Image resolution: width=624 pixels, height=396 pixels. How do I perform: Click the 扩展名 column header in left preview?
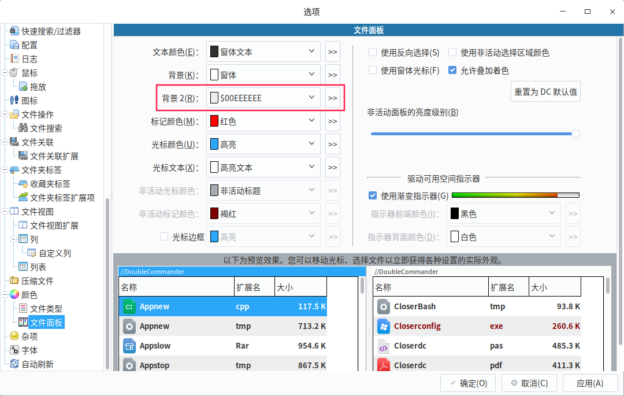point(254,287)
